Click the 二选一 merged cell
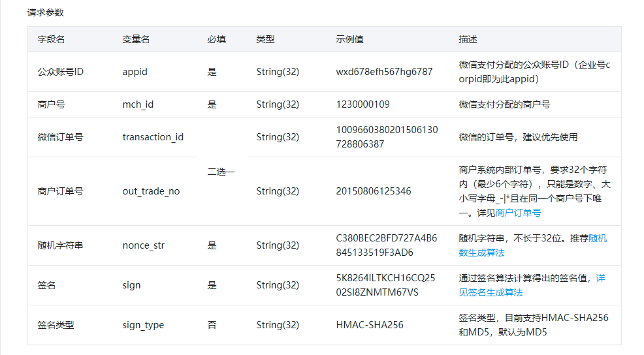This screenshot has height=355, width=644. [221, 172]
